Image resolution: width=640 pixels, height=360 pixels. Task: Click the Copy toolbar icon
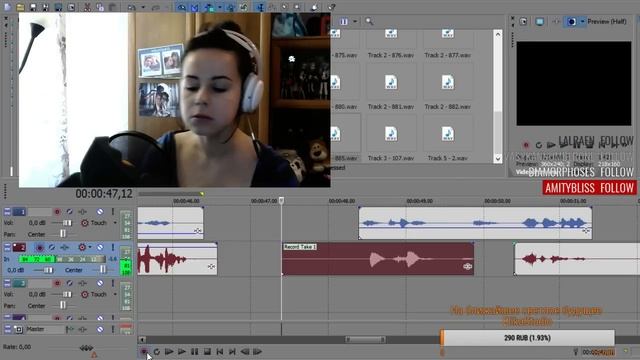coord(100,7)
